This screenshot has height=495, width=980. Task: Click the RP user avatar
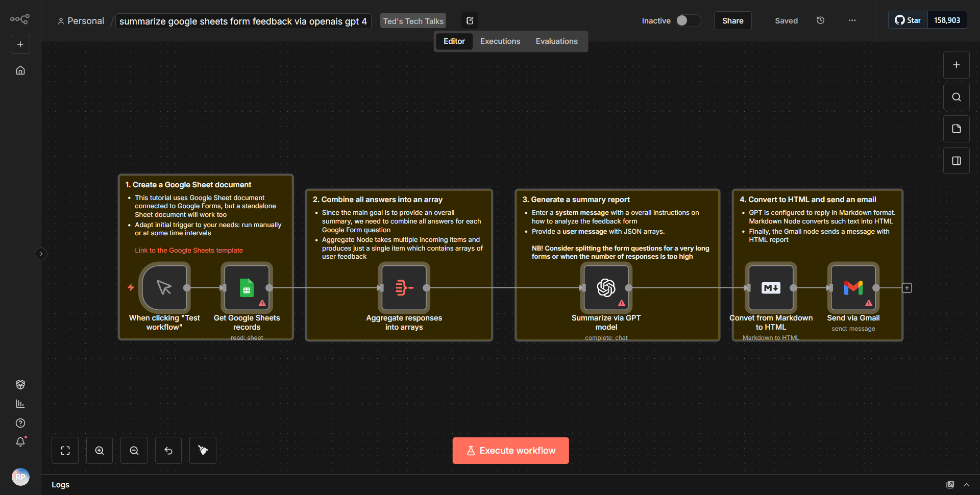point(20,477)
